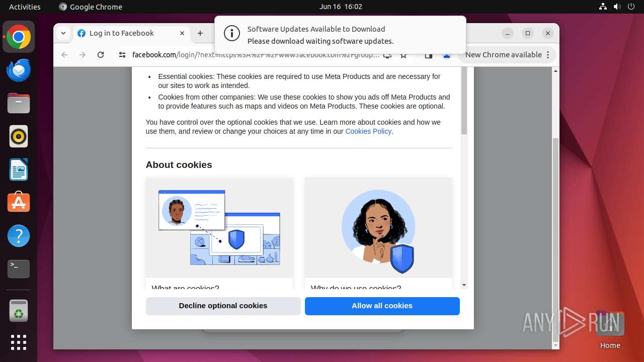Open the network status icon in top bar
Screen dimensions: 644x362
point(603,7)
